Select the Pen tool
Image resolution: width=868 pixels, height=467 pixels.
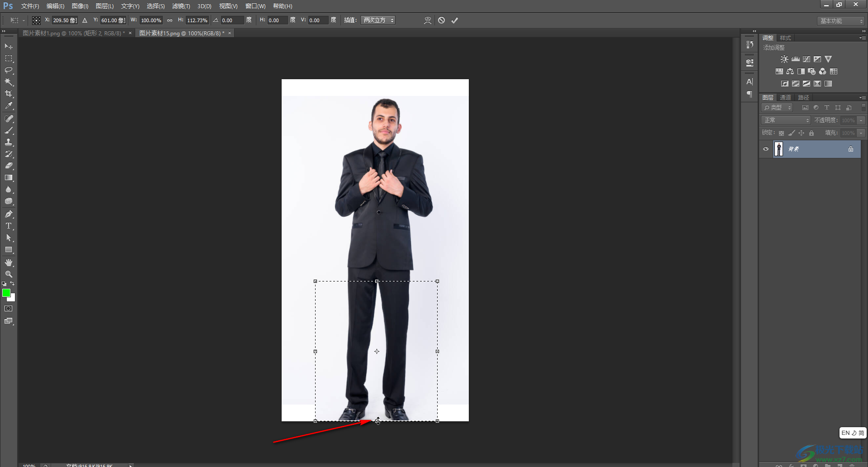(9, 214)
